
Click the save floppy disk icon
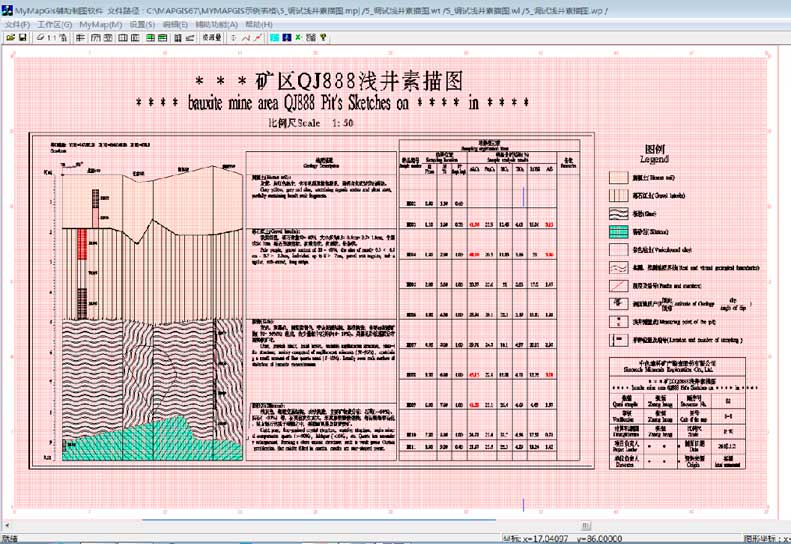point(22,37)
